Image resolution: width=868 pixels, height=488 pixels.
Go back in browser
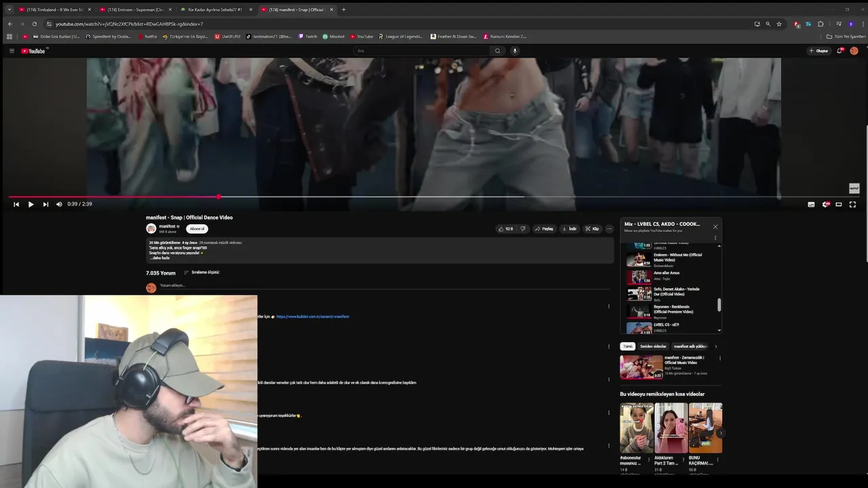[x=9, y=24]
